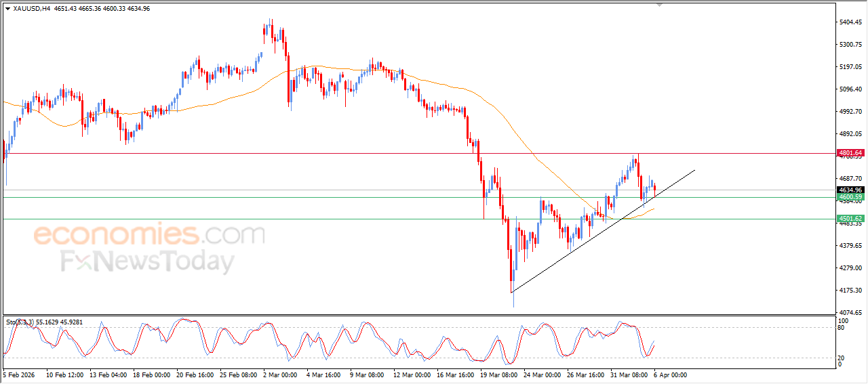
Task: Click the 5300.75 price axis label
Action: click(850, 45)
